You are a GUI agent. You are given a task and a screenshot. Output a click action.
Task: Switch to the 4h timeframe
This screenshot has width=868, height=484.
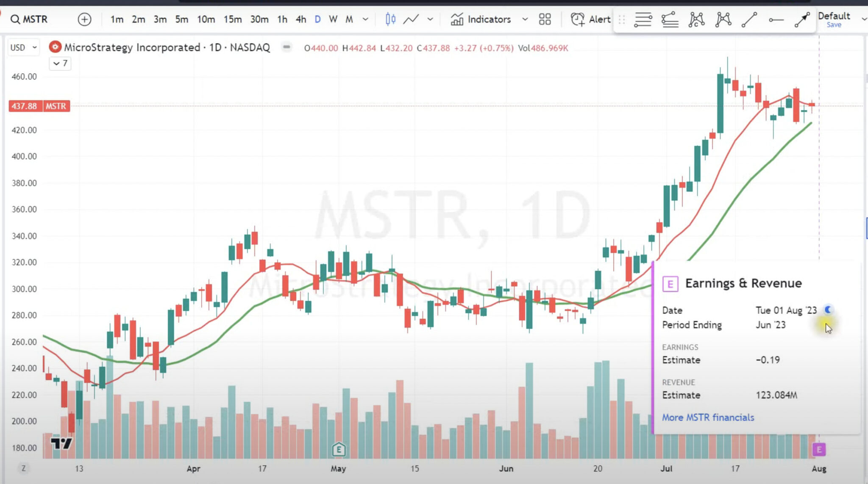(300, 19)
